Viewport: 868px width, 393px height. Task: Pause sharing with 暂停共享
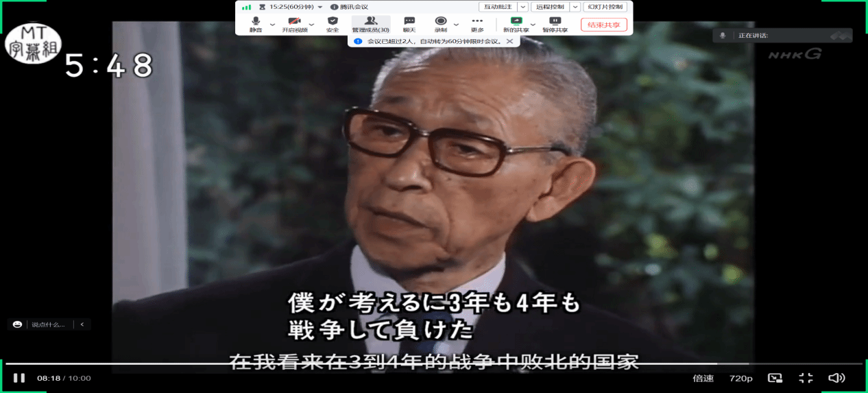[555, 25]
